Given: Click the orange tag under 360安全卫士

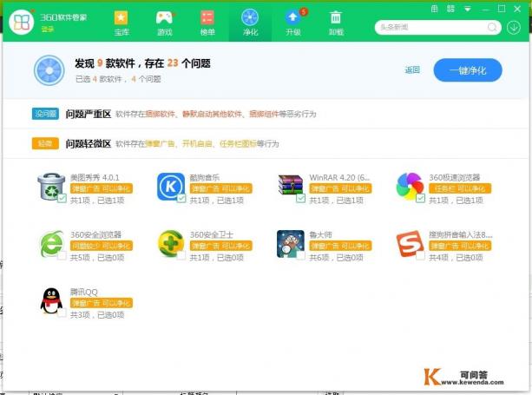Looking at the screenshot, I should click(220, 246).
